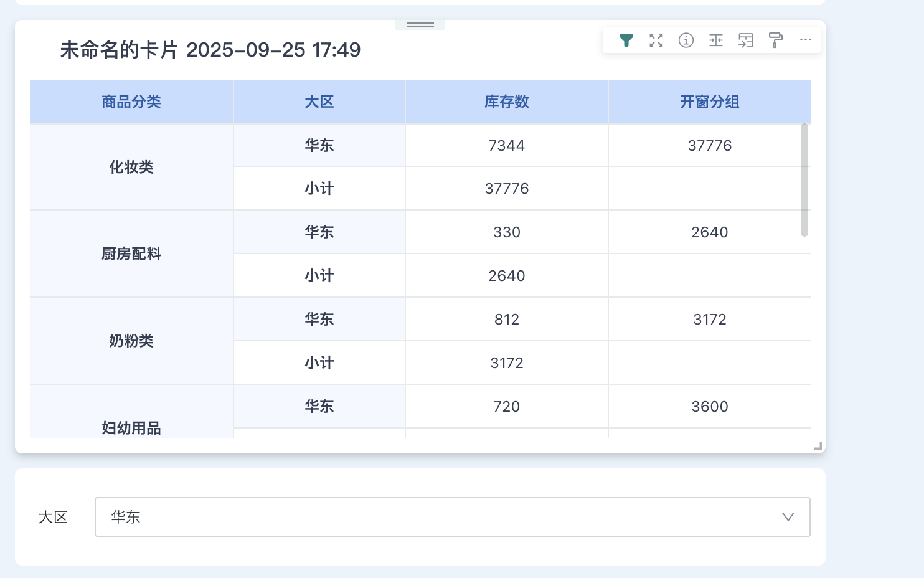Screen dimensions: 924x578
Task: Adjust column width with the fit-columns icon
Action: pos(716,40)
